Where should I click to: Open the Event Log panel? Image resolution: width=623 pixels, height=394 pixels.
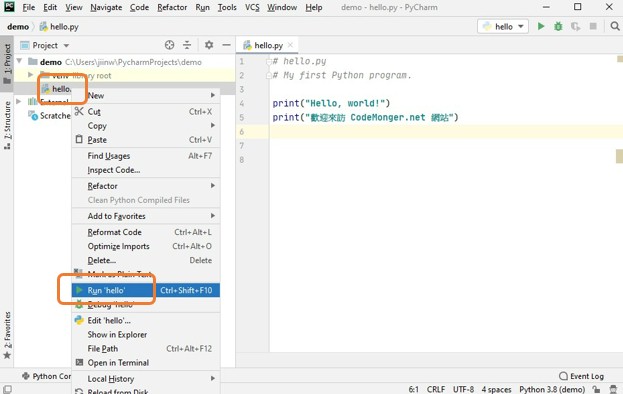pos(581,376)
